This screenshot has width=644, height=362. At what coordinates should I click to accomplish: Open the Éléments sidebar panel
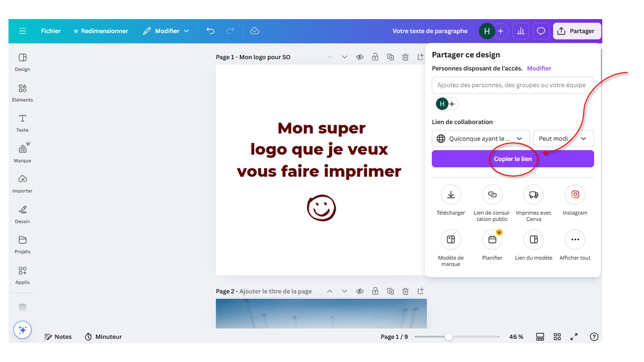tap(23, 93)
